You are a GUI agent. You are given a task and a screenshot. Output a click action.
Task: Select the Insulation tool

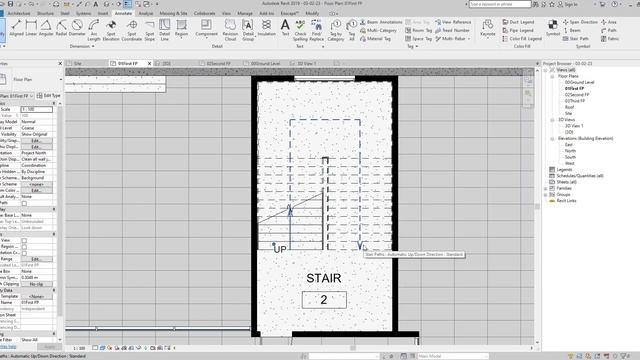[x=267, y=29]
